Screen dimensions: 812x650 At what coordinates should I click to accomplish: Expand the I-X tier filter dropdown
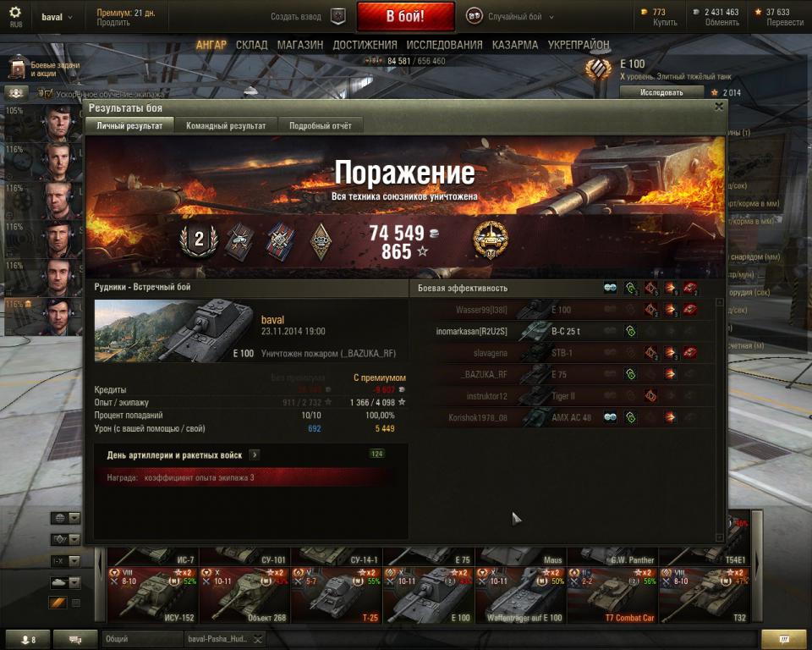point(65,561)
